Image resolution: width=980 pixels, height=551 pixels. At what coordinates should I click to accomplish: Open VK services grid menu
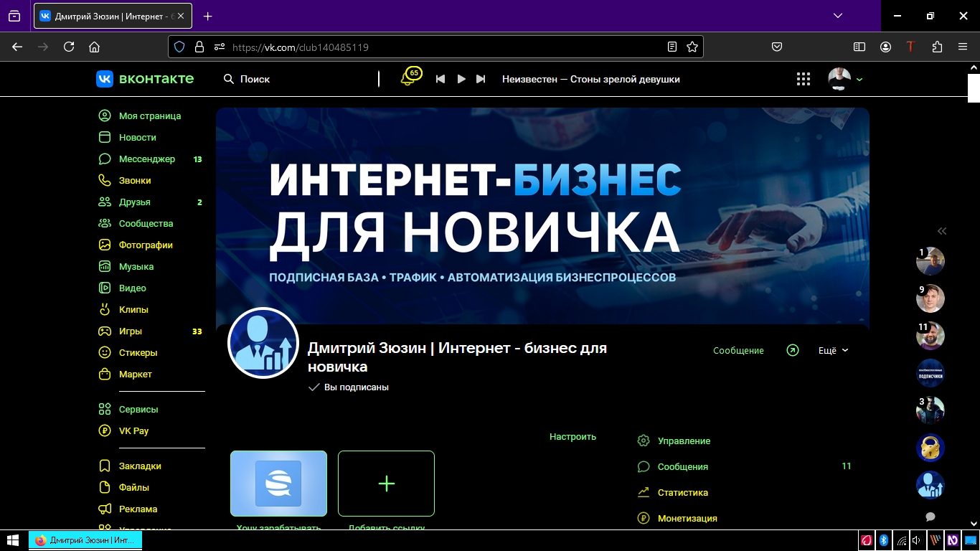[x=804, y=79]
